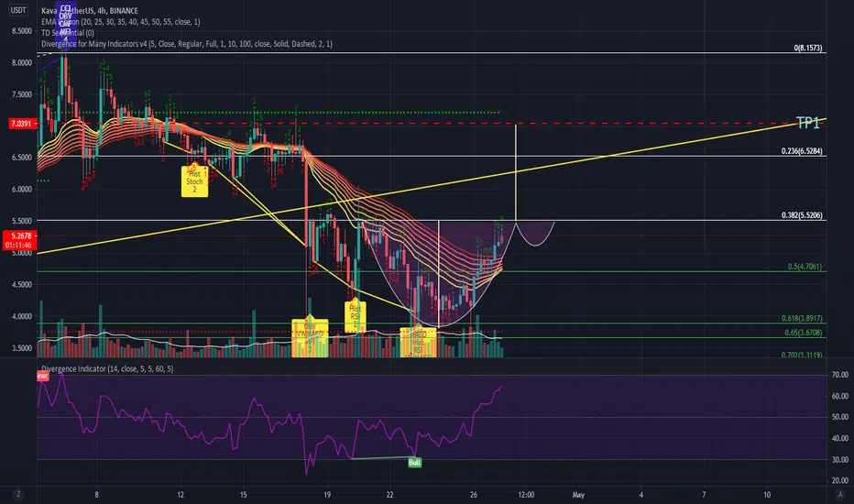Viewport: 854px width, 504px height.
Task: Click 3.5000 on the price scale
Action: coord(22,347)
